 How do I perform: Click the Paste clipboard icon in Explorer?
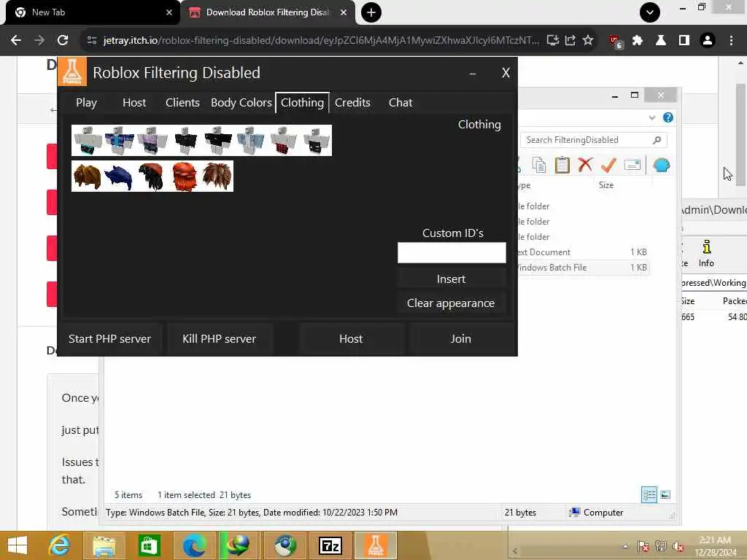562,166
